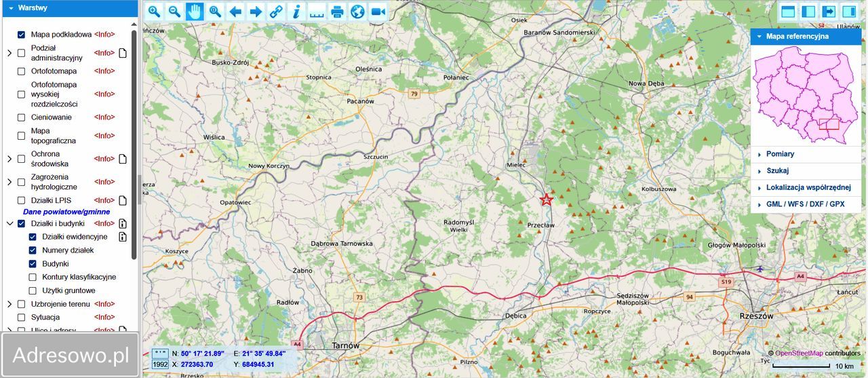Open document icon next to Podział administracyjny
Screen dimensions: 868x378
[x=123, y=53]
